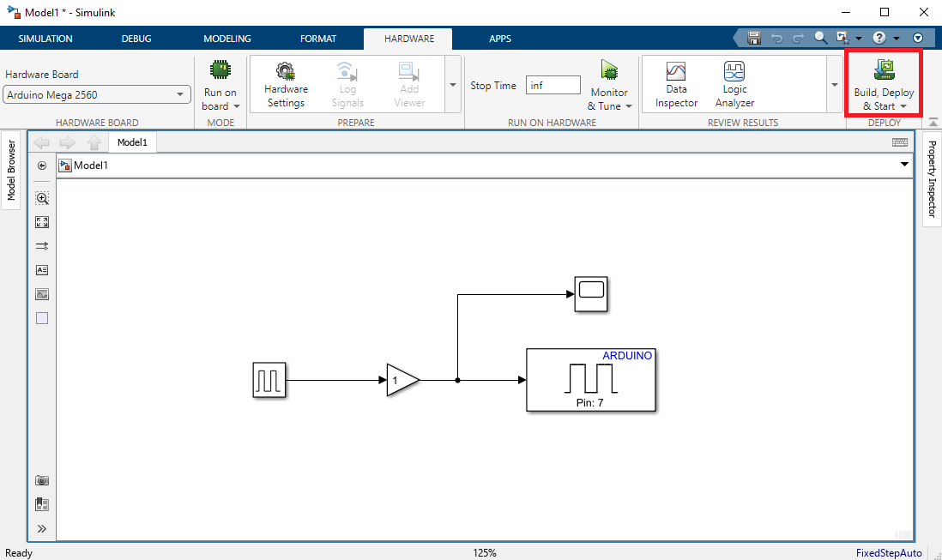Click Fit to View palette icon
The width and height of the screenshot is (942, 560).
42,222
